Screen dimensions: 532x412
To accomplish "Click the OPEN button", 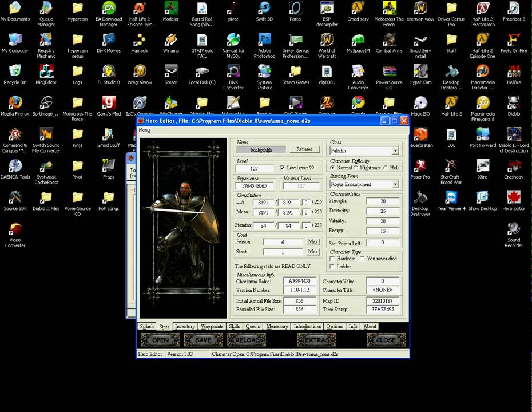I will pyautogui.click(x=160, y=340).
